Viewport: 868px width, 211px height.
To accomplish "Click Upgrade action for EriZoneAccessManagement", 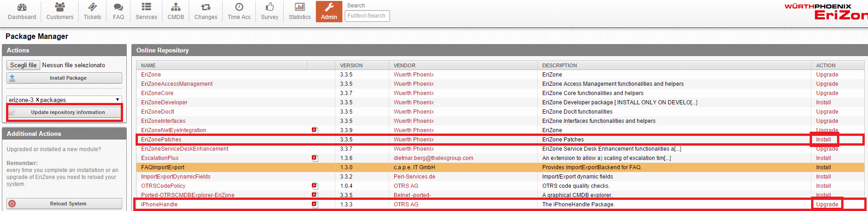I will (x=827, y=84).
